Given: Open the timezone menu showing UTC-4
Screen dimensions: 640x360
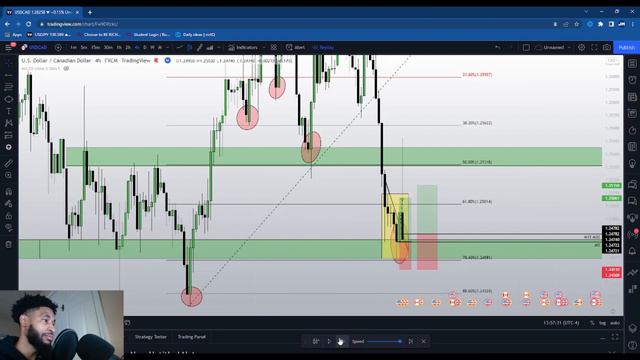Looking at the screenshot, I should click(561, 323).
